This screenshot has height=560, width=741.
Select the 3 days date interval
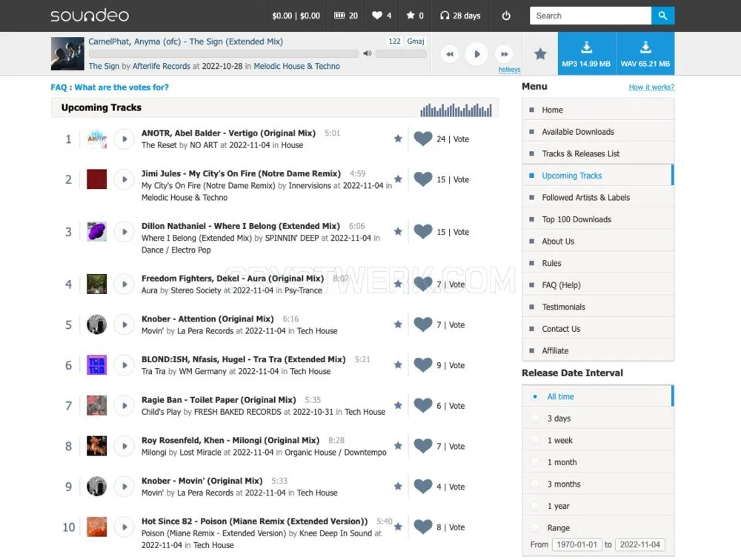598,419
